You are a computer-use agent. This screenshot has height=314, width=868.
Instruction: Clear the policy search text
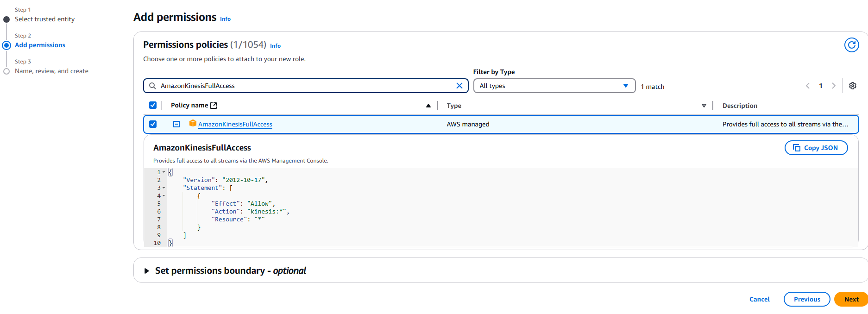(459, 86)
